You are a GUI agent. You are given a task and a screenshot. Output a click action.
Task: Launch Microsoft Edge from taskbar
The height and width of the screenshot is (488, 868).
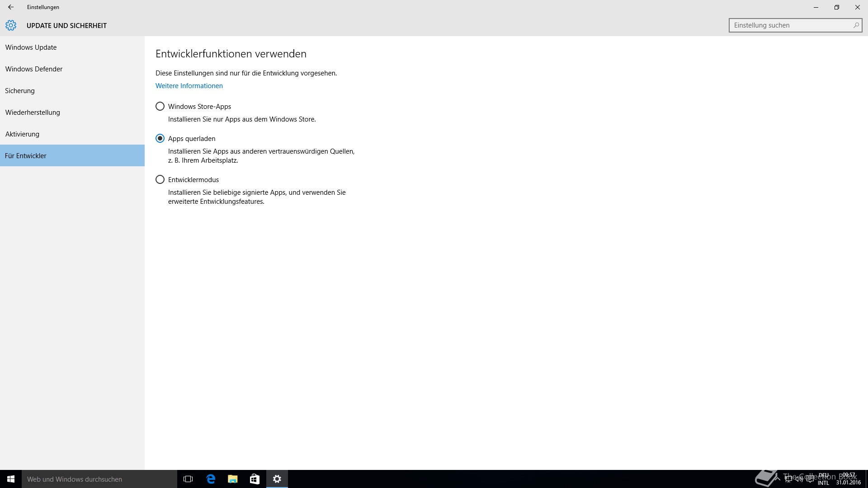coord(211,479)
